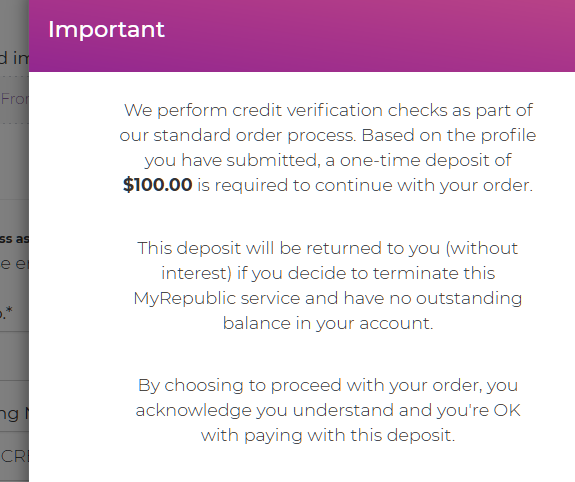Viewport: 575px width, 482px height.
Task: Click the "By choosing to proceed" line
Action: coord(328,386)
